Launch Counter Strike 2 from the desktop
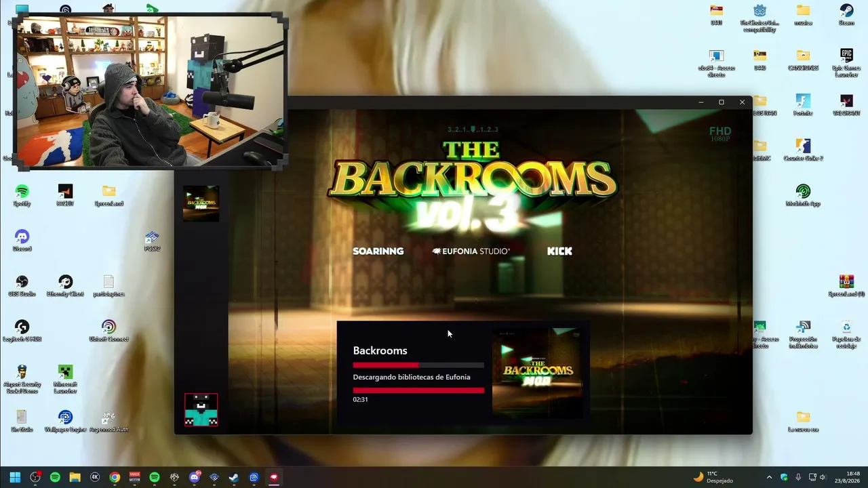 [x=803, y=150]
